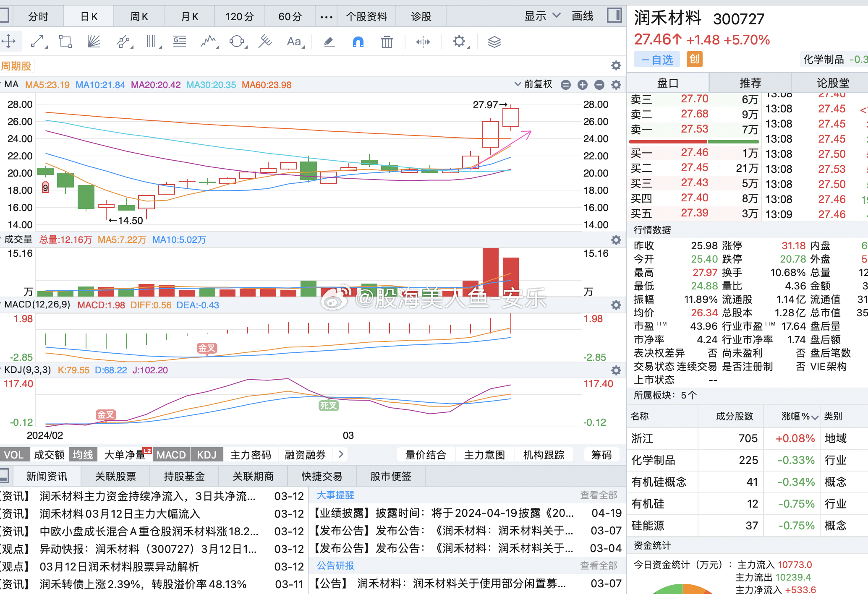Expand the 显示 display dropdown
The image size is (868, 594).
point(542,16)
